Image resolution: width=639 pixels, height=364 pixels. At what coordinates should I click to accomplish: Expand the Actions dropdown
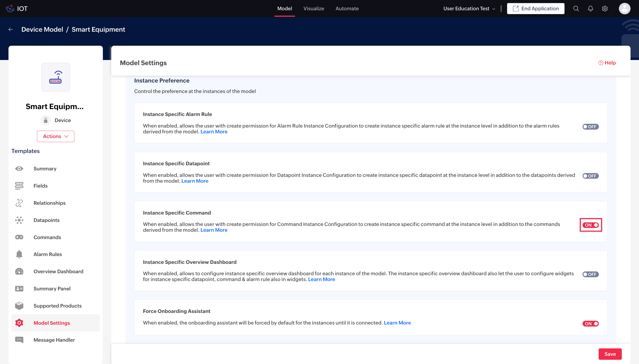pos(56,136)
